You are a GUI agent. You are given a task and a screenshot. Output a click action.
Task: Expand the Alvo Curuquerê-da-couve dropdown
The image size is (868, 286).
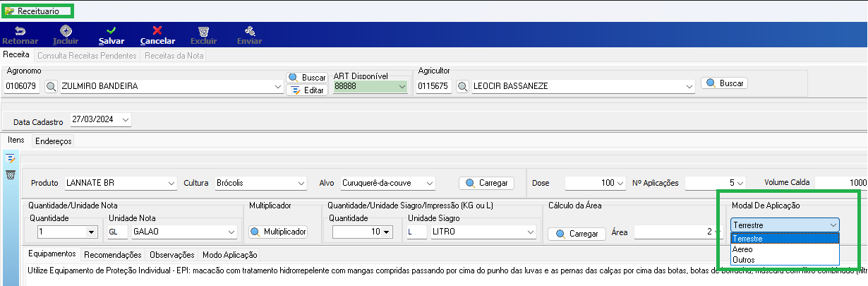point(429,183)
